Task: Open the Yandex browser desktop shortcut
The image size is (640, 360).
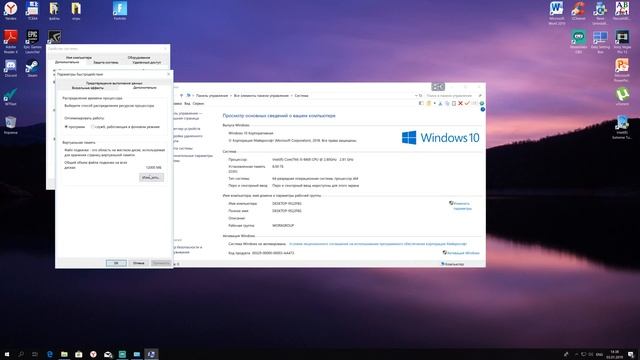Action: tap(11, 11)
